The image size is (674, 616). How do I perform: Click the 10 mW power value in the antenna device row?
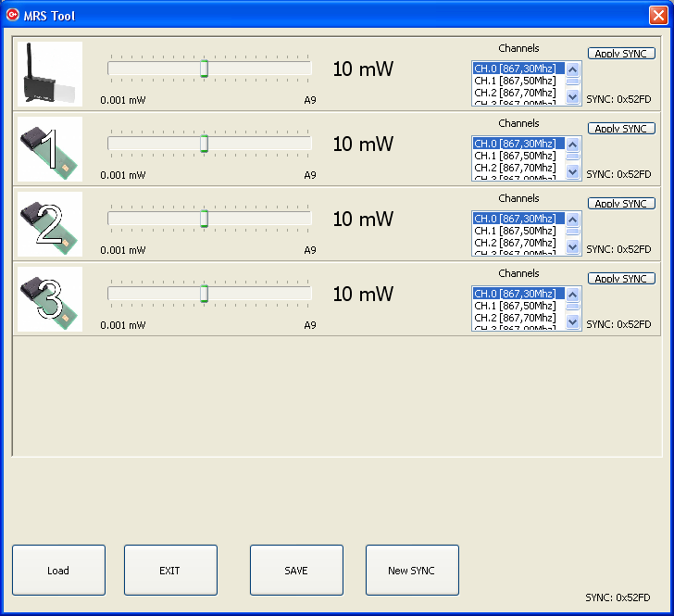(363, 69)
